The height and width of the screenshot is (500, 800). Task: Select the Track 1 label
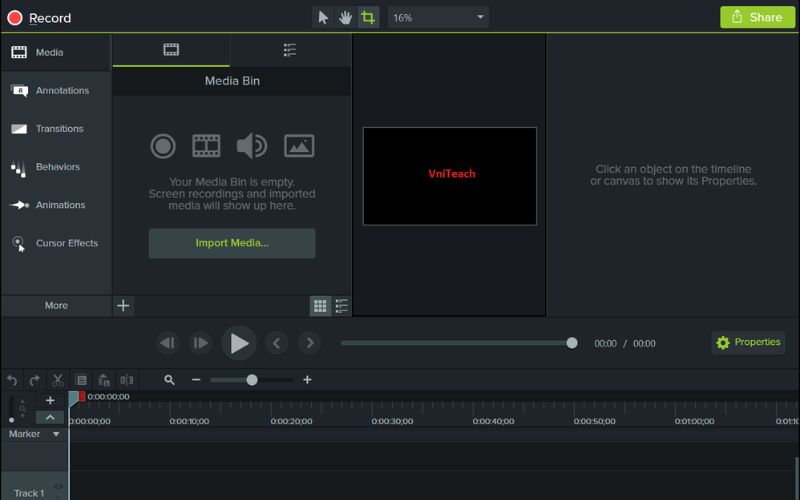[x=29, y=493]
